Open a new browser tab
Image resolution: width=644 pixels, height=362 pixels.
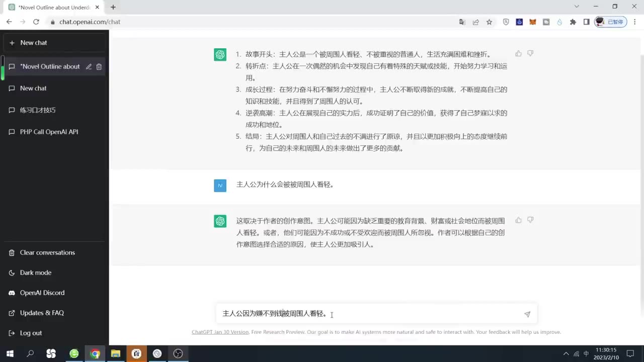tap(113, 7)
